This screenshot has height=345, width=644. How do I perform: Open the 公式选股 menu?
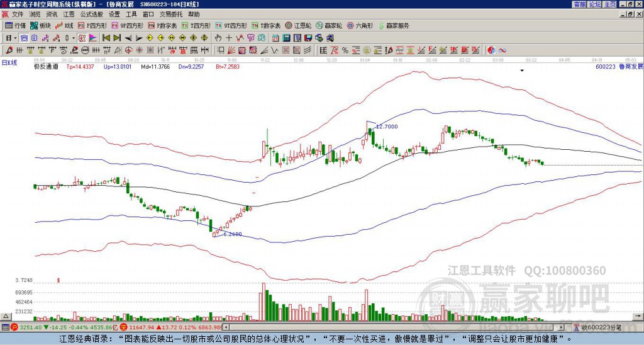[x=91, y=14]
